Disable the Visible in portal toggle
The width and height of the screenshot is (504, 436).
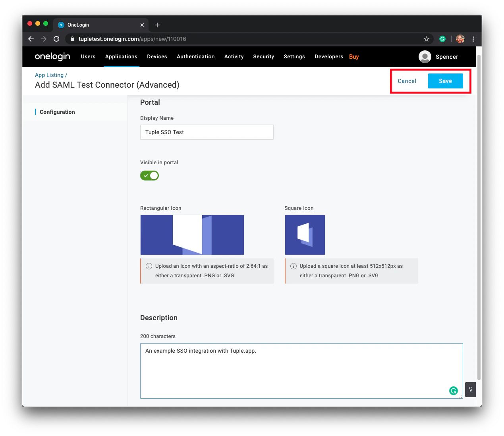point(149,175)
